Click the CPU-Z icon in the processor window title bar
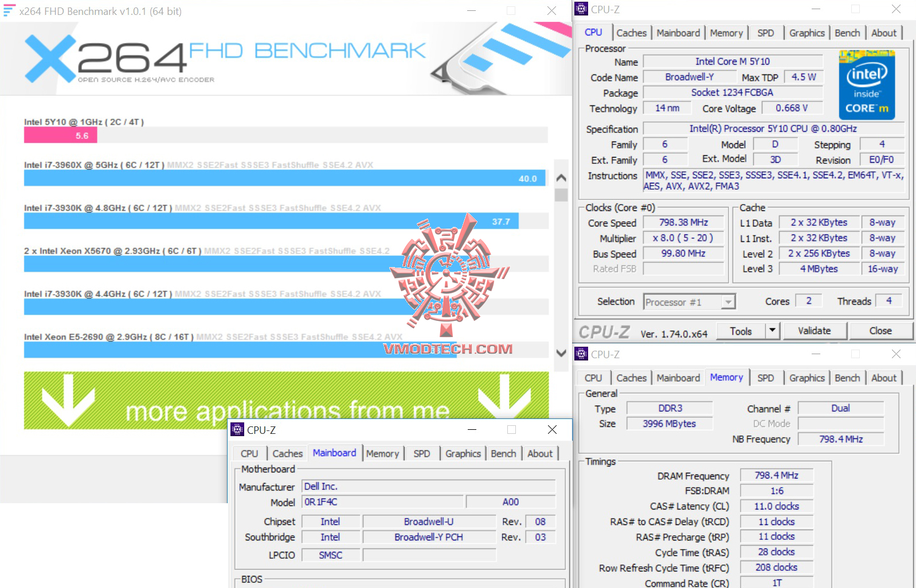The height and width of the screenshot is (588, 916). [581, 9]
